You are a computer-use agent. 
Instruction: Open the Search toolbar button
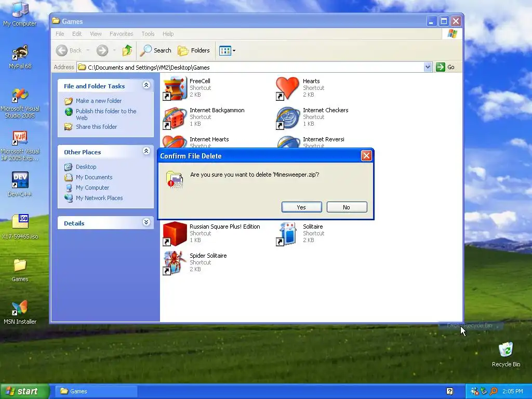click(x=156, y=50)
